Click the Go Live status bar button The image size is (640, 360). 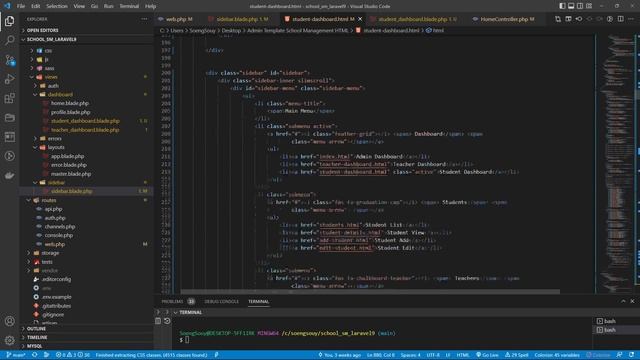tap(487, 355)
